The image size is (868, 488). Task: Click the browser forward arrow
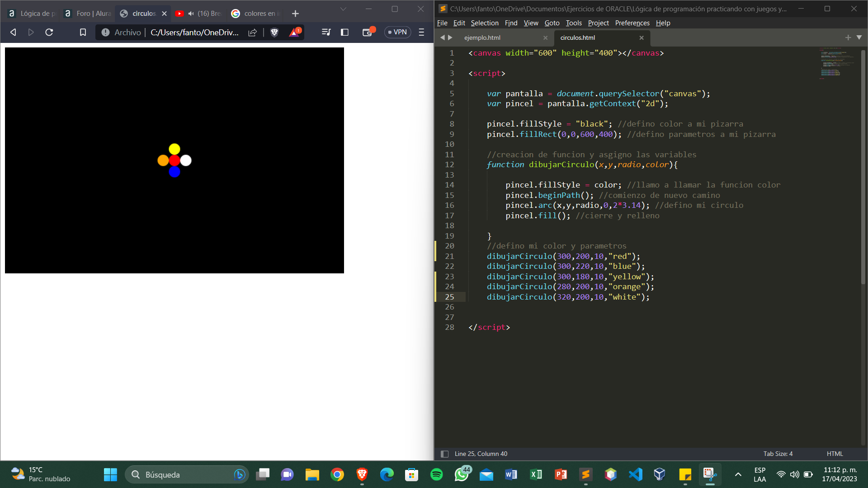click(31, 32)
